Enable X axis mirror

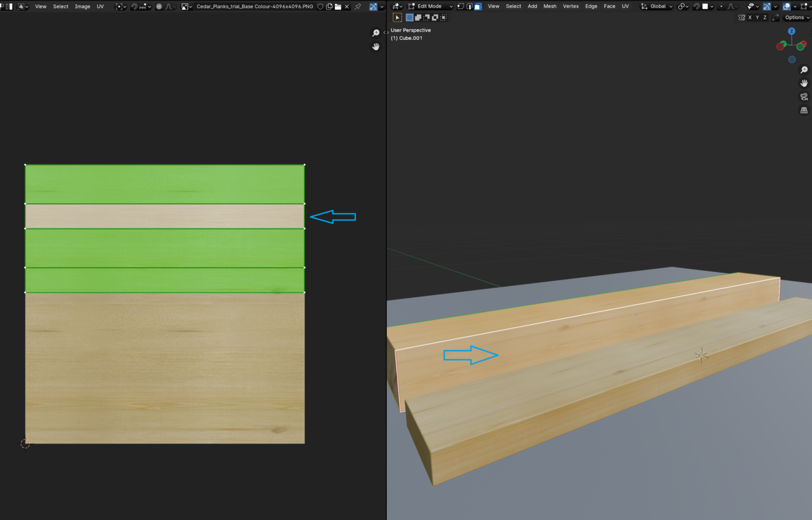coord(750,18)
